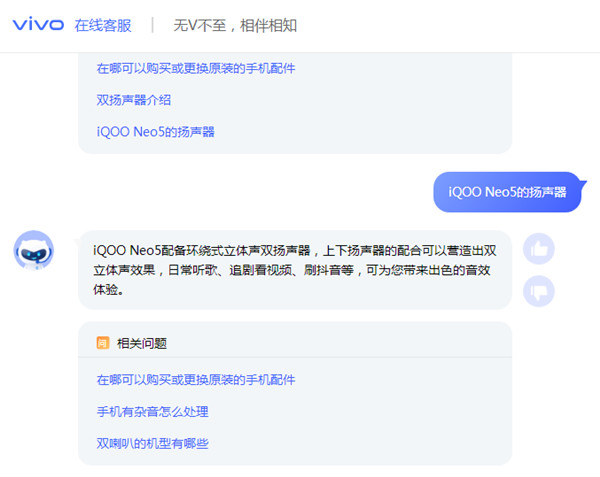Click the chatbot robot avatar

coord(34,251)
